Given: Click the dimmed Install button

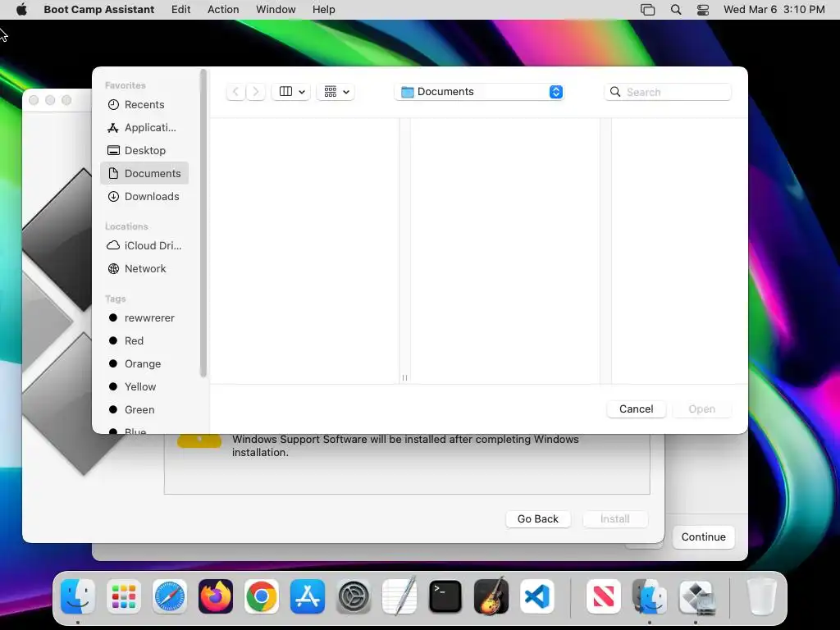Looking at the screenshot, I should (615, 518).
